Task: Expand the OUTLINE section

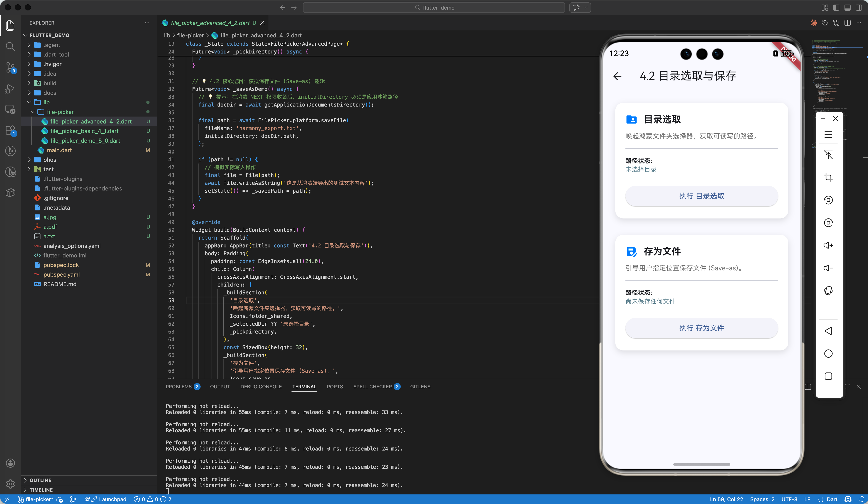Action: (40, 480)
